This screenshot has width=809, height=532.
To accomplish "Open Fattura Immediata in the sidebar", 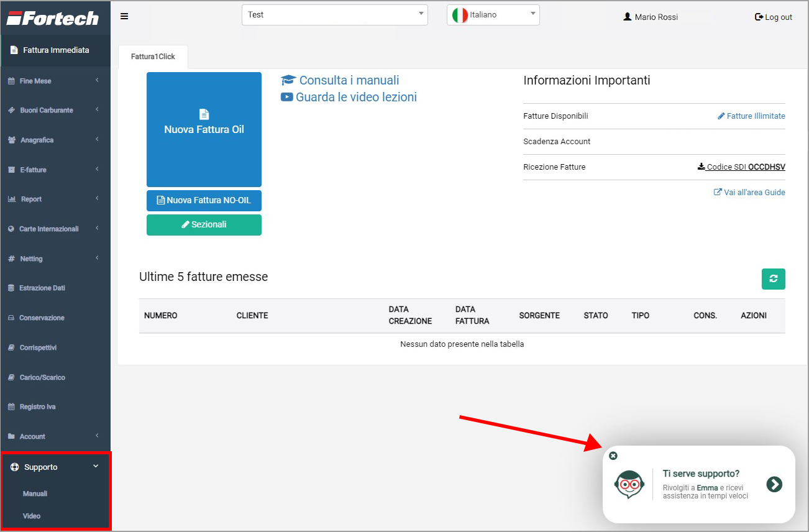I will (x=55, y=50).
